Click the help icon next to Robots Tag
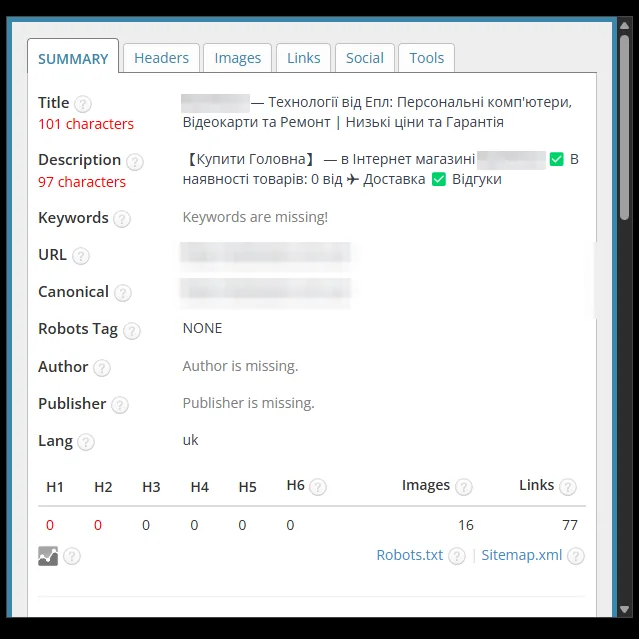 [132, 331]
